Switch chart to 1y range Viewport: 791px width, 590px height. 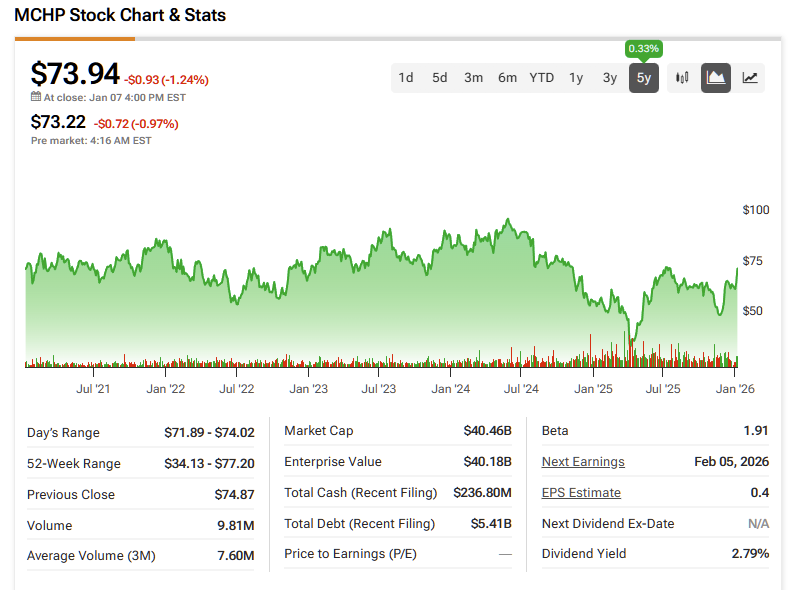click(x=576, y=78)
